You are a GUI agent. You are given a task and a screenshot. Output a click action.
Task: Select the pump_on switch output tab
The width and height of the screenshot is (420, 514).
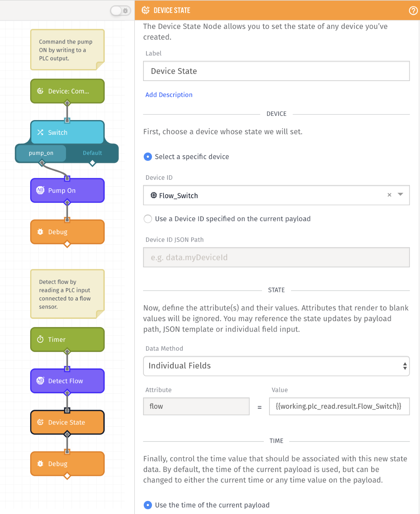[41, 153]
